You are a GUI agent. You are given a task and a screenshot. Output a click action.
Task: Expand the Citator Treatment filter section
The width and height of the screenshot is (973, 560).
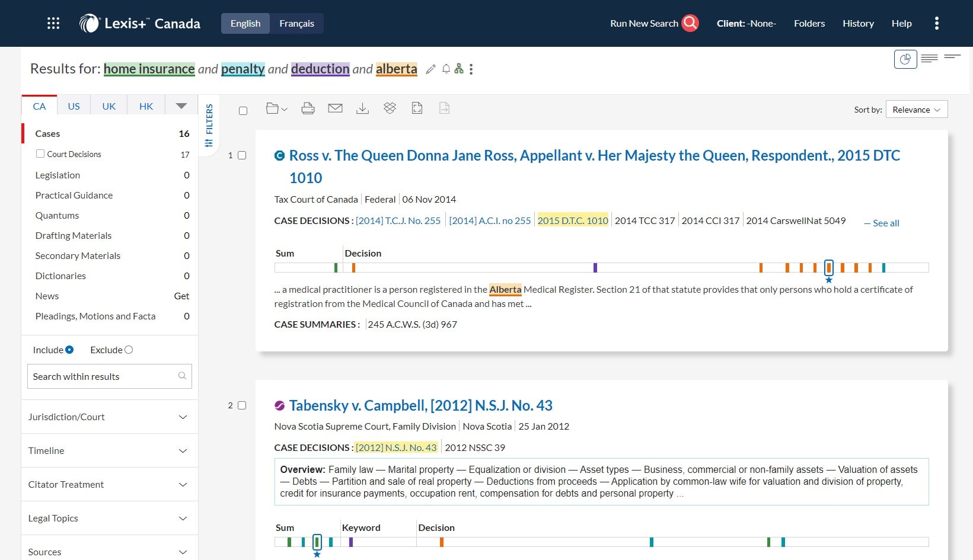[x=109, y=484]
